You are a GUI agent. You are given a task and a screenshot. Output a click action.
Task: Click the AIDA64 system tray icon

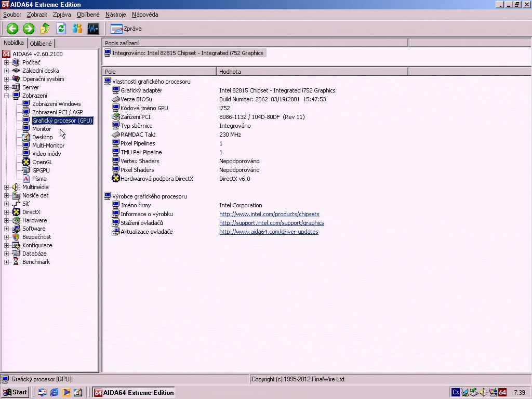tap(502, 393)
